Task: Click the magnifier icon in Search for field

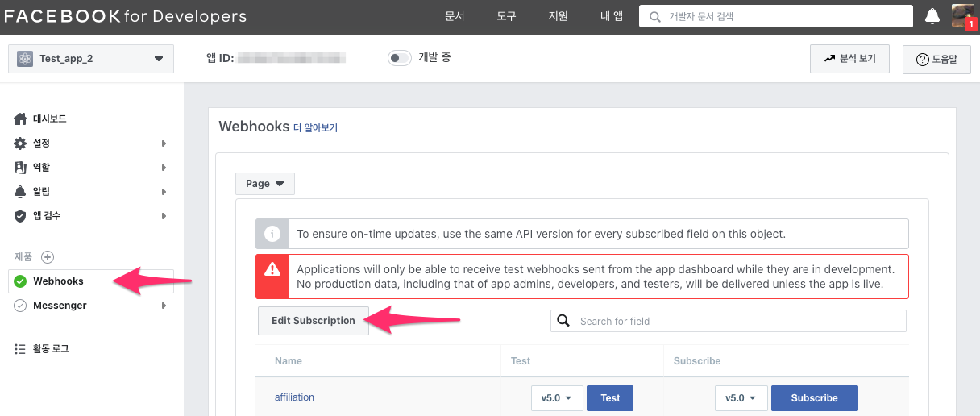Action: [x=563, y=321]
